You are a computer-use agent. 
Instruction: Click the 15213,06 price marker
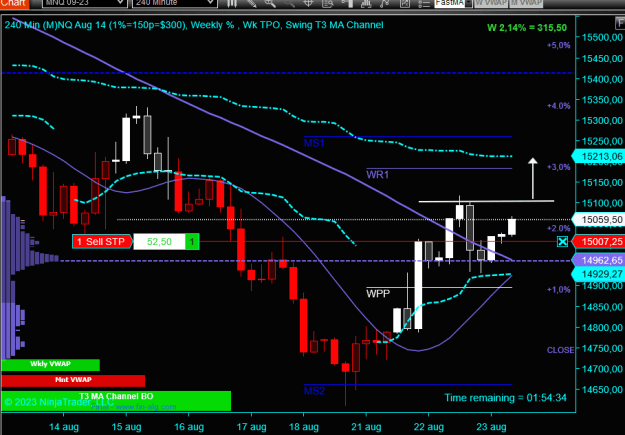[598, 156]
